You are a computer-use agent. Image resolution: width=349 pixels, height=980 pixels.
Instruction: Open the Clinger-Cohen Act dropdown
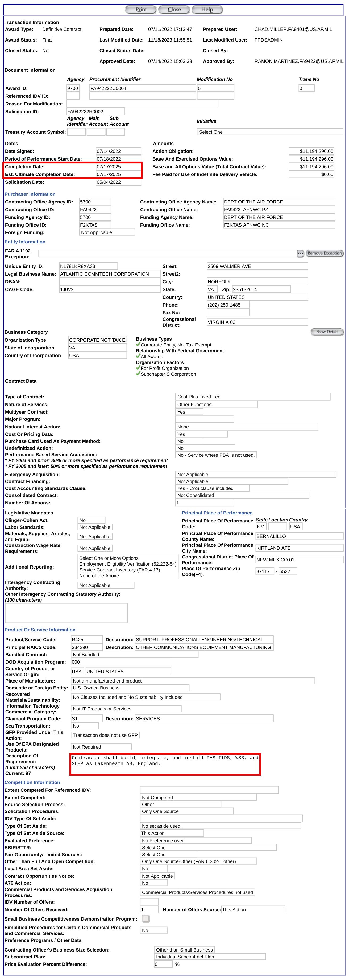pos(92,520)
